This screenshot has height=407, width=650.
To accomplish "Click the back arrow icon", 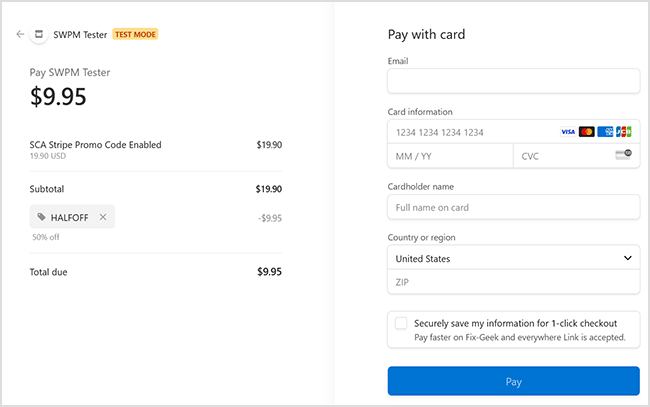I will point(20,34).
